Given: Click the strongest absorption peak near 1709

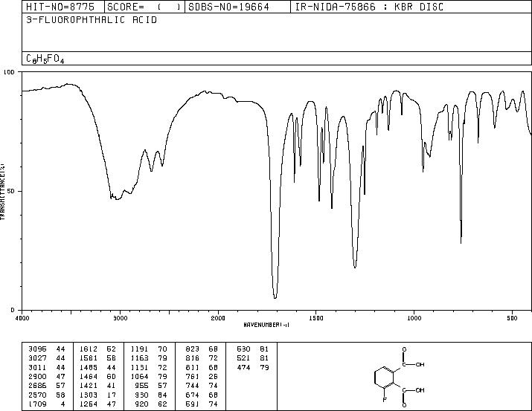Looking at the screenshot, I should pos(275,297).
